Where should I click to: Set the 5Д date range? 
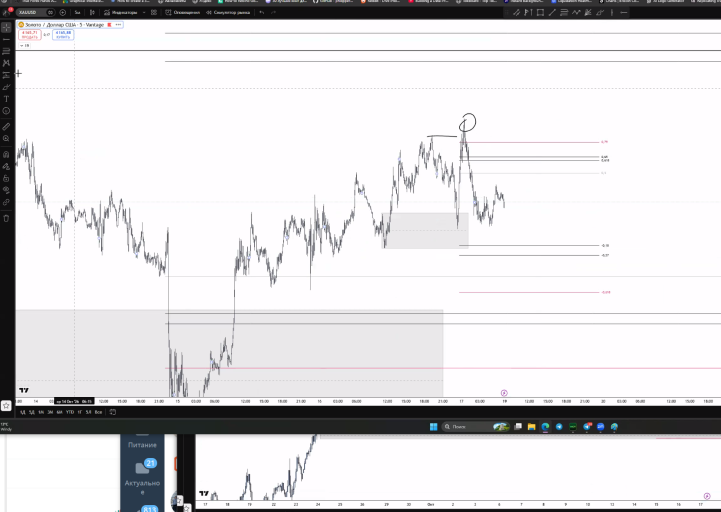[32, 412]
